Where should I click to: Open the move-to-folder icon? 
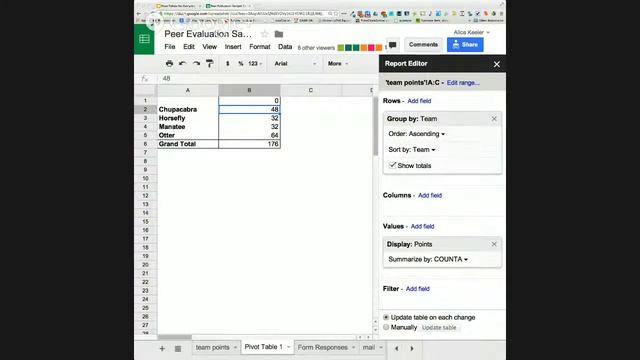coord(279,34)
